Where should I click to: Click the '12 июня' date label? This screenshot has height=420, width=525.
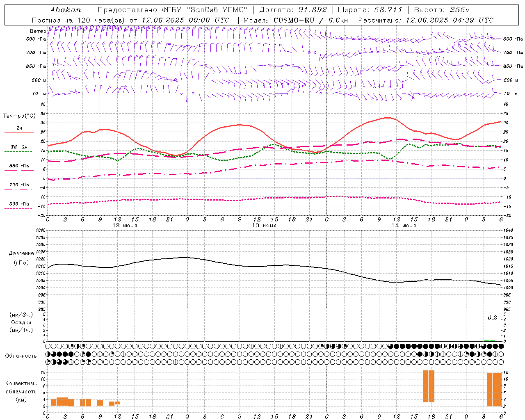125,226
